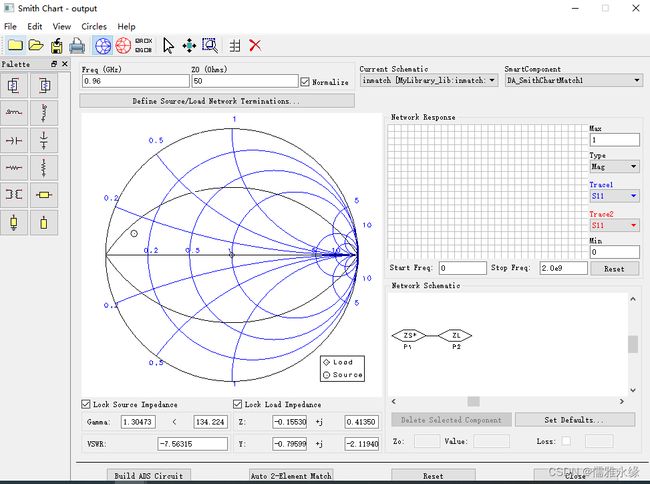Select the arrow pointer tool
The width and height of the screenshot is (650, 484).
(168, 46)
